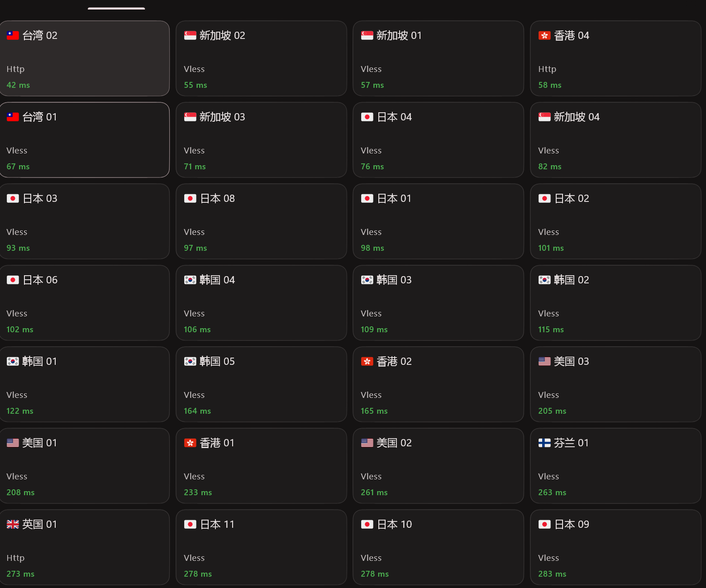Select the 台湾 01 Vless node
706x588 pixels.
point(85,140)
